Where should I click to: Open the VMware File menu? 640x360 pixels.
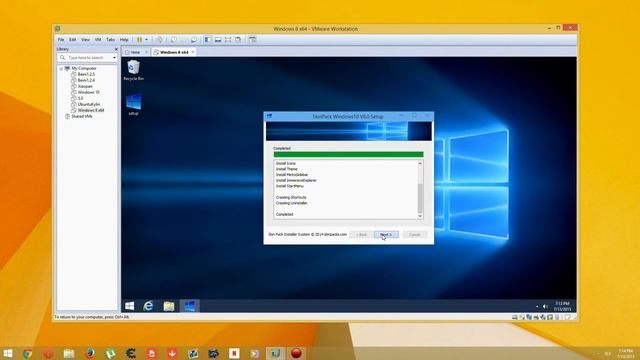[x=61, y=40]
